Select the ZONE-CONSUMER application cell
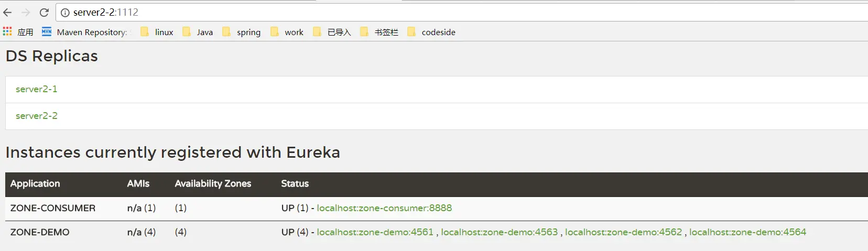This screenshot has width=868, height=251. pyautogui.click(x=53, y=208)
